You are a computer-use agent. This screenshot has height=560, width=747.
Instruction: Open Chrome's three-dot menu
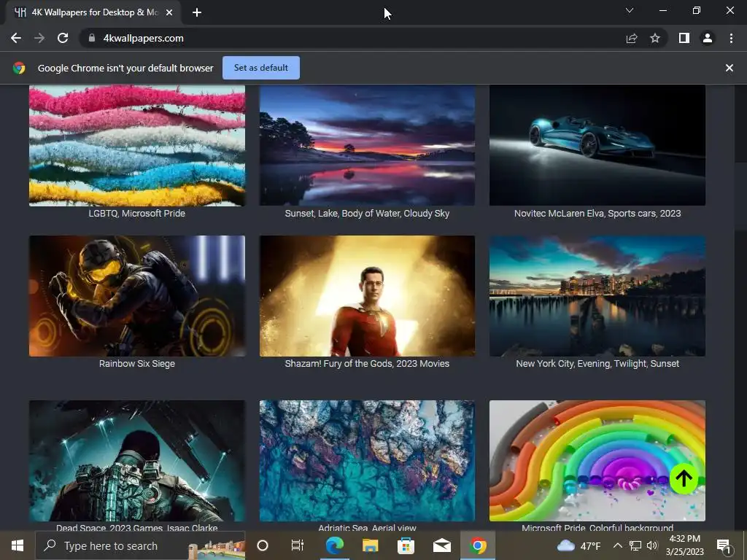pos(731,38)
